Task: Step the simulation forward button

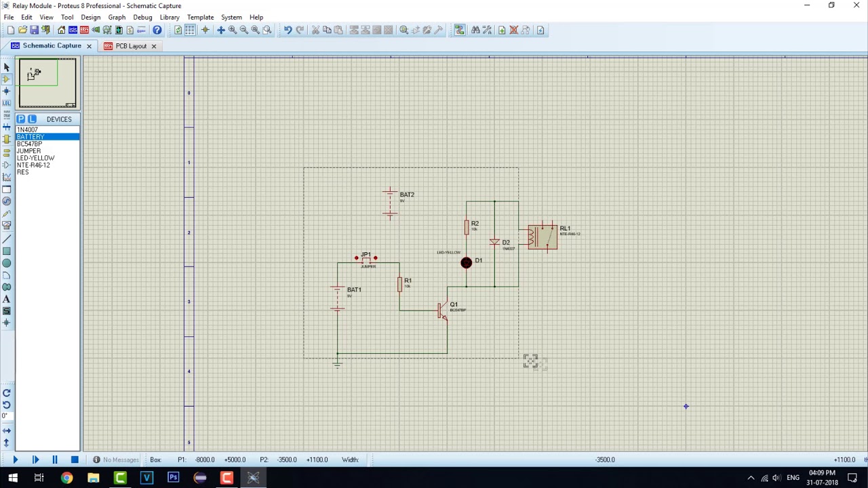Action: (x=35, y=460)
